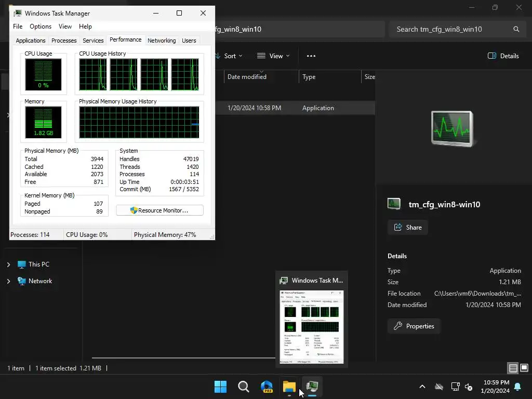
Task: Click the Windows Task Manager taskbar preview thumbnail
Action: 312,327
